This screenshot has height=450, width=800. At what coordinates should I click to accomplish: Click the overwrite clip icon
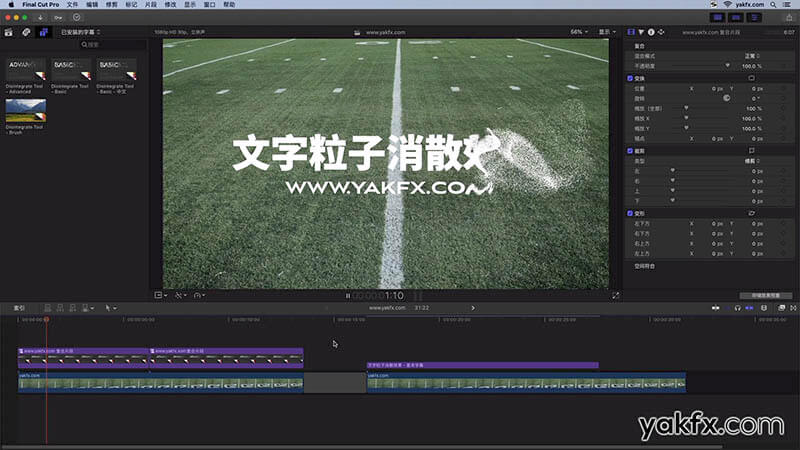pyautogui.click(x=87, y=308)
